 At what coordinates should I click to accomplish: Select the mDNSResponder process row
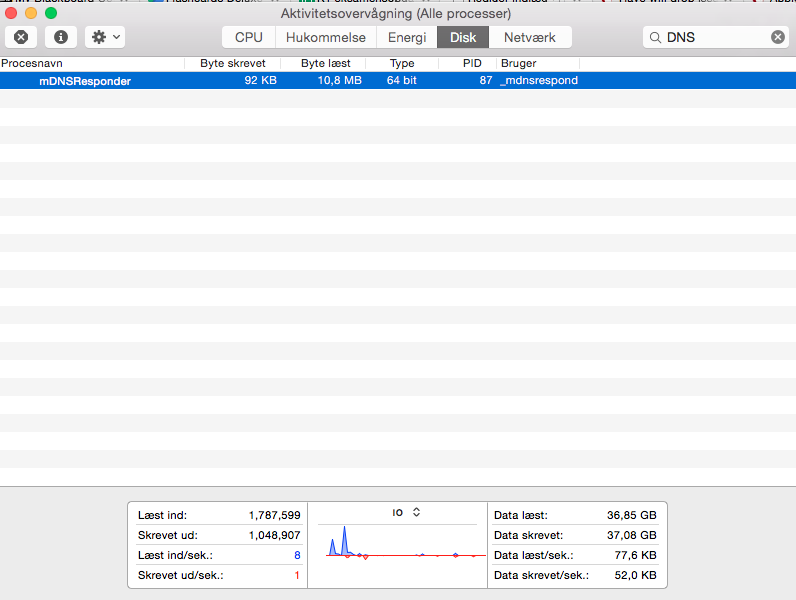[398, 81]
